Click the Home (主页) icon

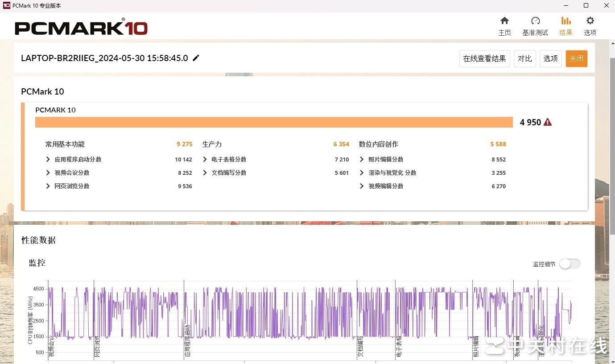tap(504, 21)
